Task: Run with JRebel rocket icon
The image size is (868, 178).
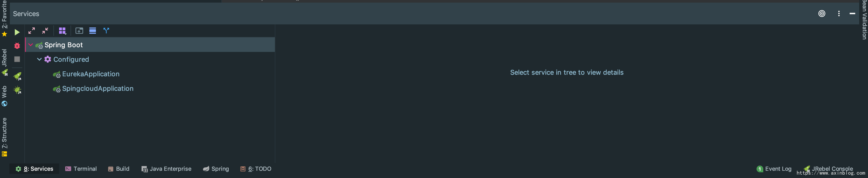Action: (17, 76)
